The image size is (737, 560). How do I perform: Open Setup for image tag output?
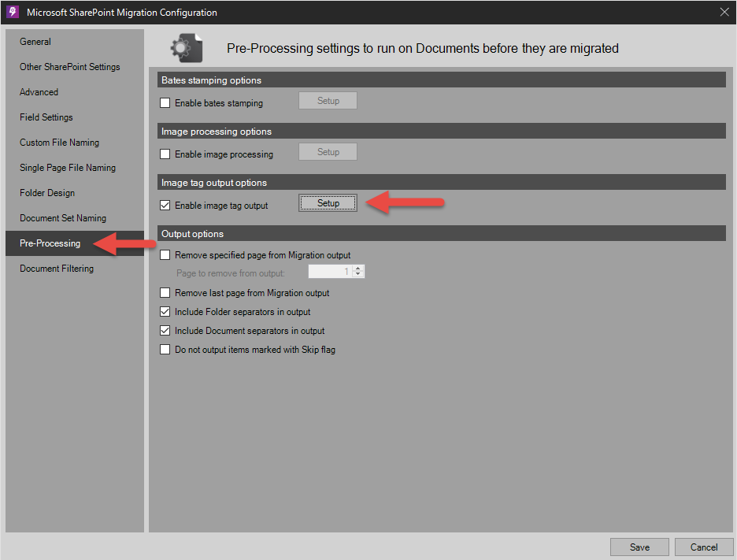coord(328,203)
